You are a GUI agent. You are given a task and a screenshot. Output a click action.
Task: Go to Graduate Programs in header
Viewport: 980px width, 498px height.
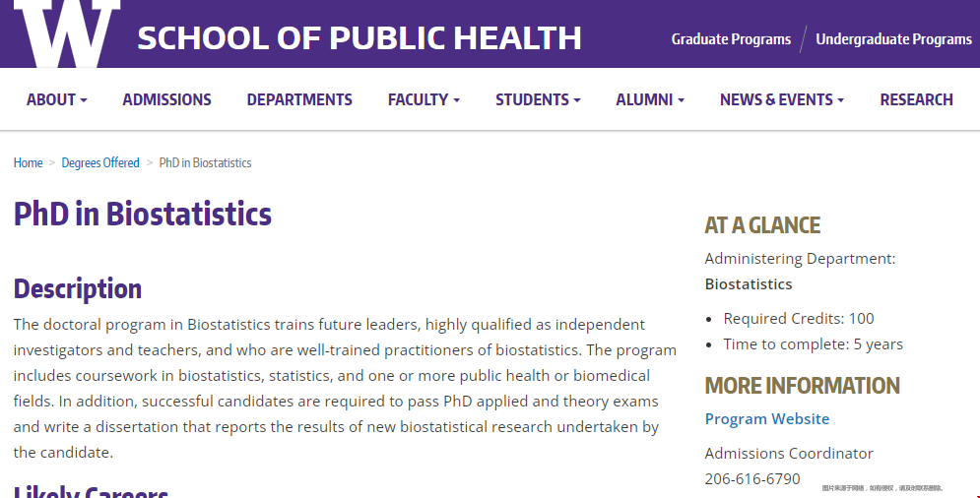point(731,39)
